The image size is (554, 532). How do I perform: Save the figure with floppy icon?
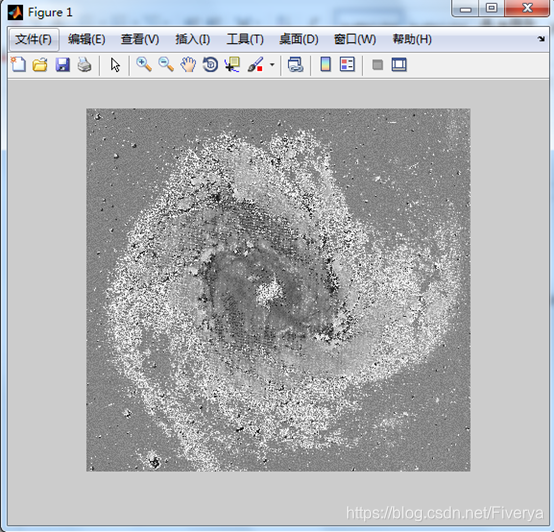point(62,65)
